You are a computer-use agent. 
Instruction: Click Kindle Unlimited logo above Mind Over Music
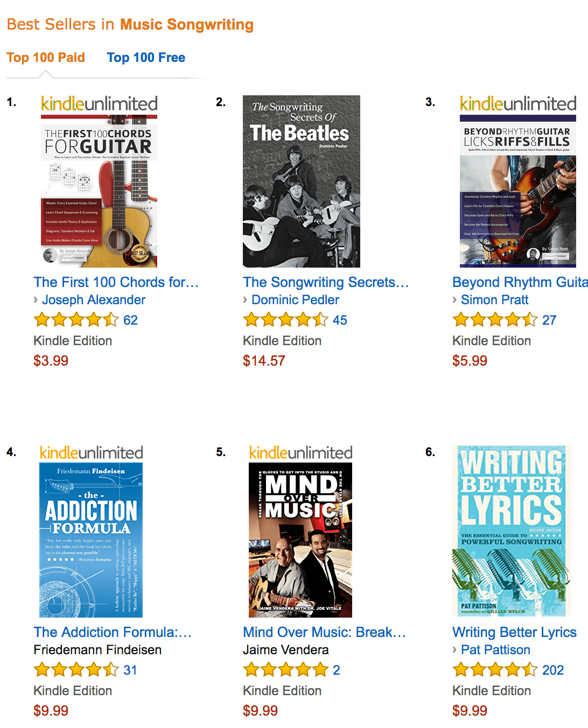(x=300, y=453)
